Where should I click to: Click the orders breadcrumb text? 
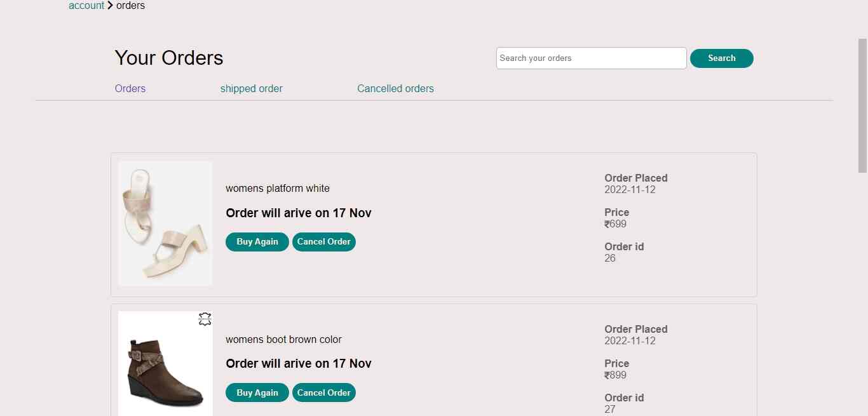[x=130, y=6]
